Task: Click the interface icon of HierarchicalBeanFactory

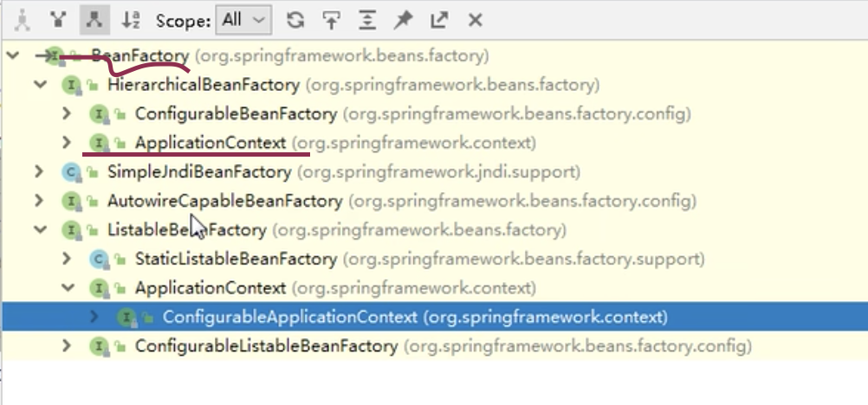Action: [71, 85]
